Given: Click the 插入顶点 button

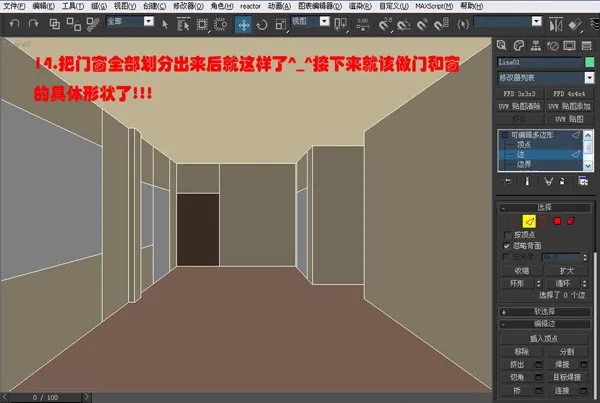Looking at the screenshot, I should tap(544, 339).
